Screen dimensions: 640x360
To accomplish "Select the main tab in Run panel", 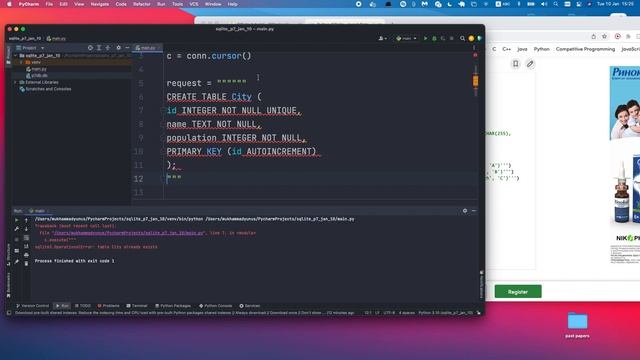I will [38, 211].
